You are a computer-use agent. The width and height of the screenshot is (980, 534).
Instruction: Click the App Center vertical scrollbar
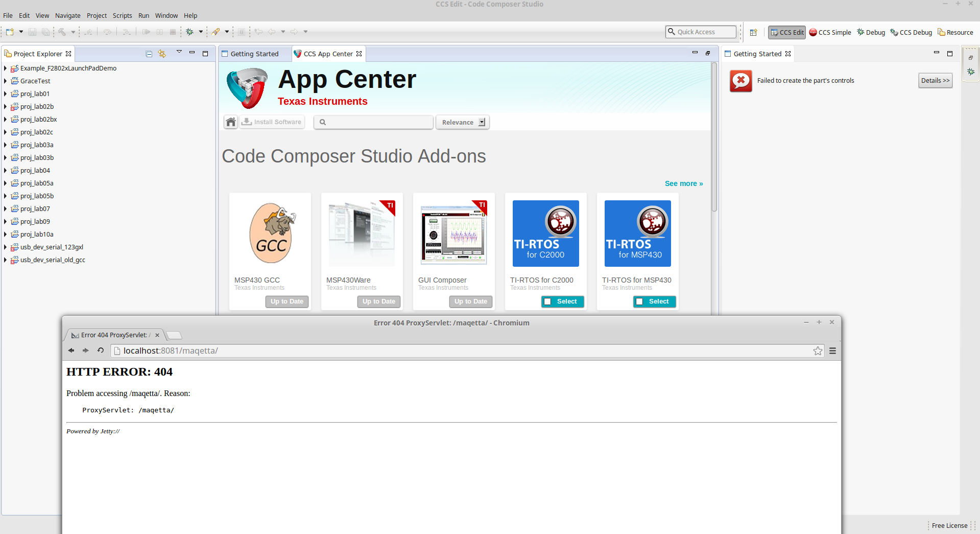pos(714,138)
